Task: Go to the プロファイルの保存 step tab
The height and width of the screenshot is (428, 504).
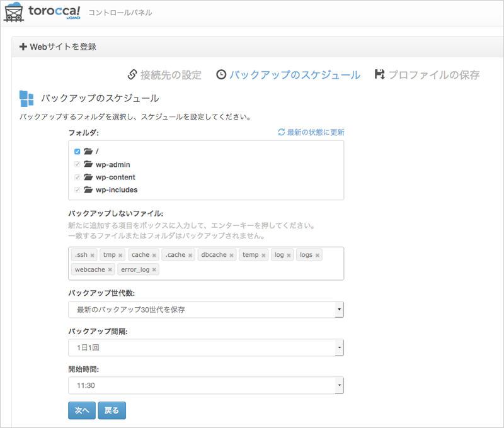Action: coord(427,75)
